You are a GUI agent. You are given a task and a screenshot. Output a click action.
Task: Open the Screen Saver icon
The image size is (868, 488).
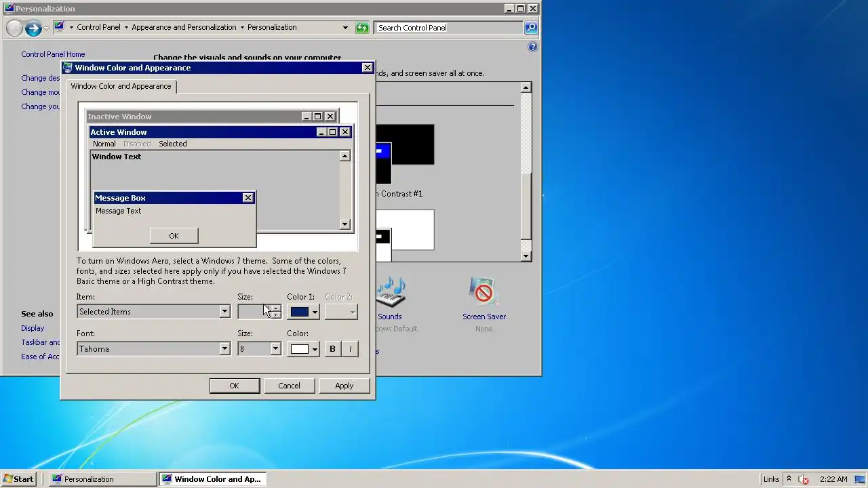(x=484, y=292)
